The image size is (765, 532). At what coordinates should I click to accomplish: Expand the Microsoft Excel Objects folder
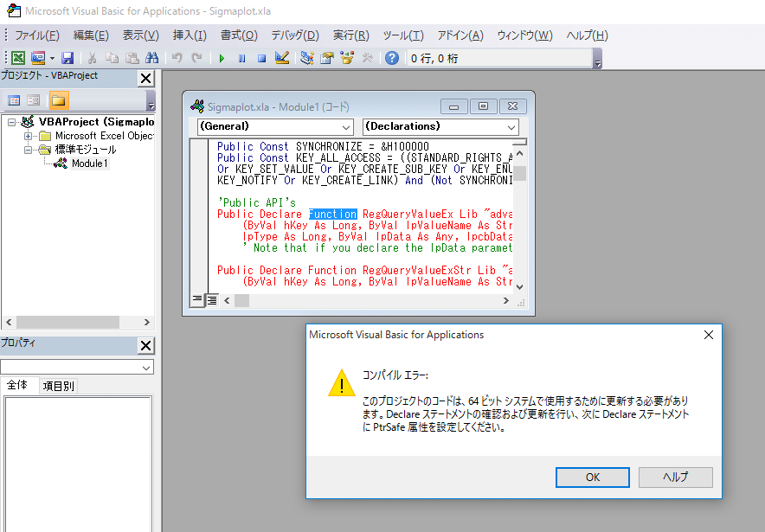point(28,136)
